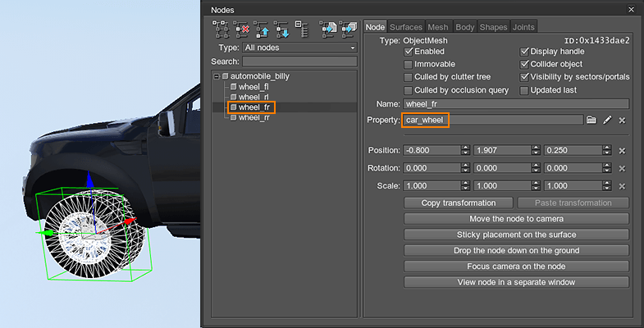Select wheel_rr in the node tree
644x328 pixels.
click(x=253, y=117)
